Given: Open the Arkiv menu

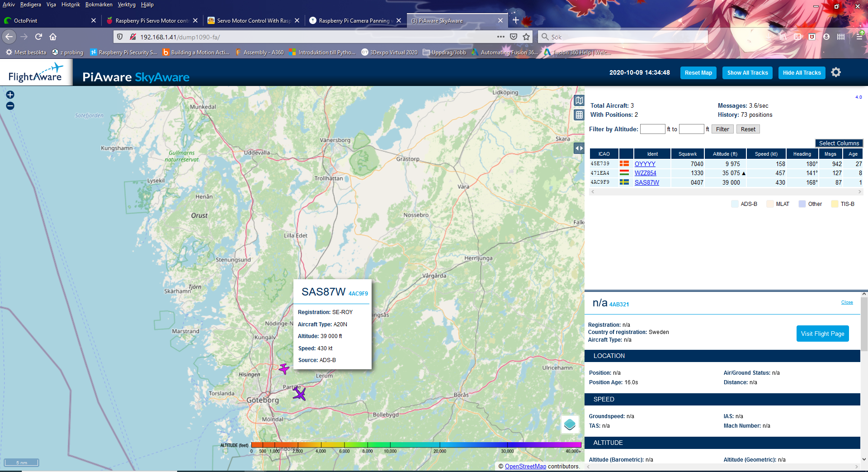Looking at the screenshot, I should point(9,5).
